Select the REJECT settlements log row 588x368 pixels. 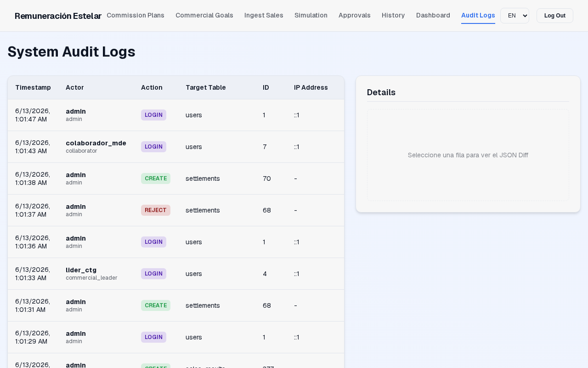pos(176,210)
